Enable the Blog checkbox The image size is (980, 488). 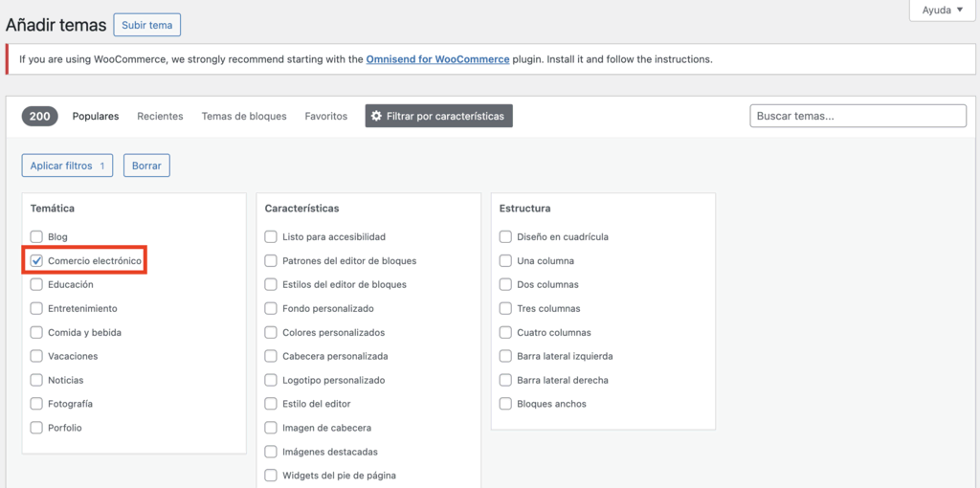pos(37,236)
